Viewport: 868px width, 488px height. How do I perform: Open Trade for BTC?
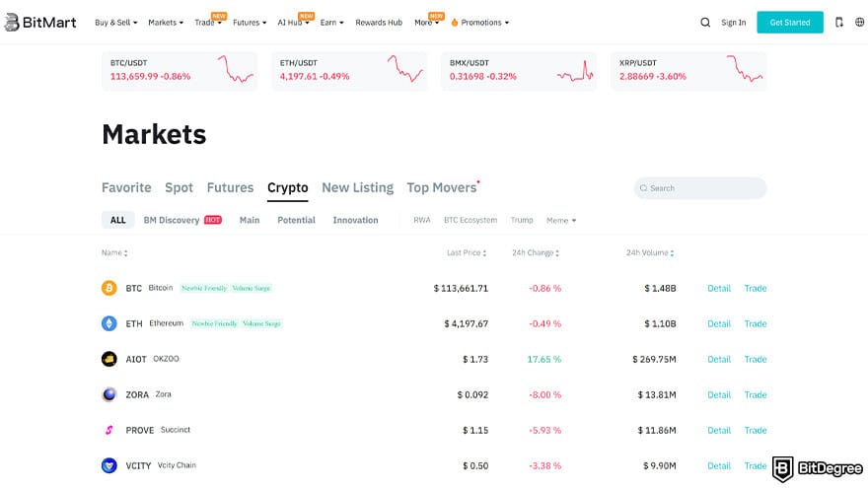(x=756, y=288)
